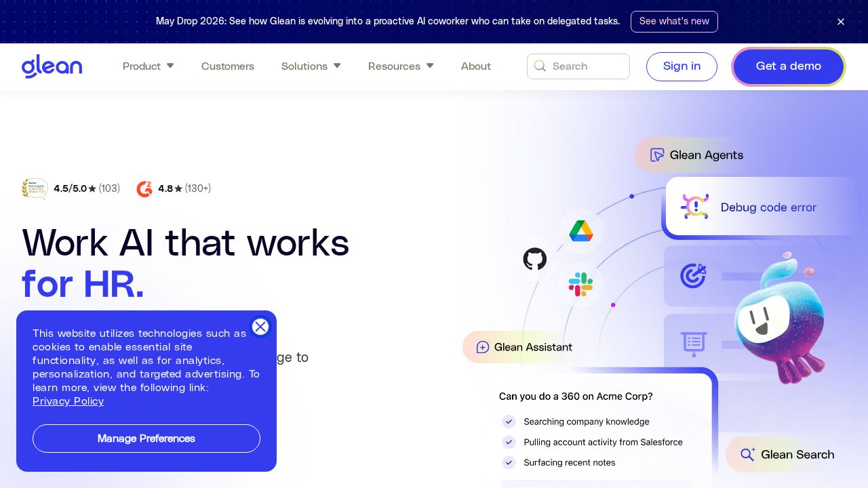868x488 pixels.
Task: Click the Get a demo button
Action: click(789, 66)
